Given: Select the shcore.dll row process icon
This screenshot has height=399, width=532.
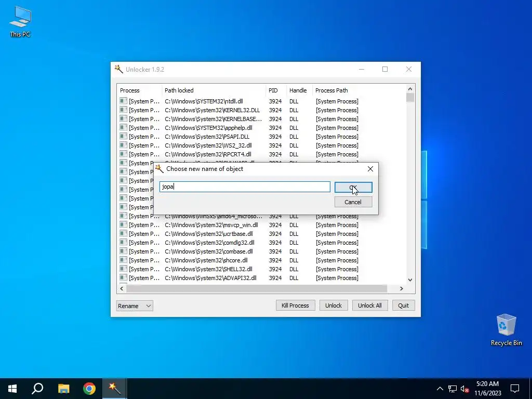Looking at the screenshot, I should [x=123, y=260].
